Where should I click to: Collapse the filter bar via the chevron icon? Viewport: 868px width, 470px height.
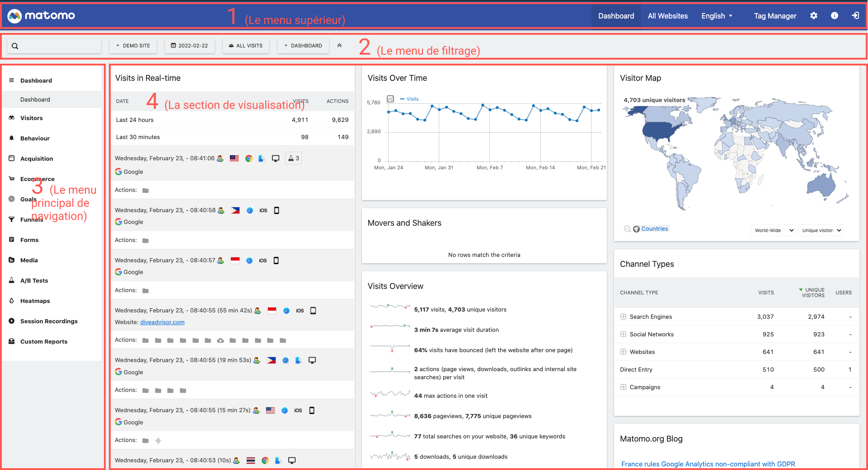[339, 45]
